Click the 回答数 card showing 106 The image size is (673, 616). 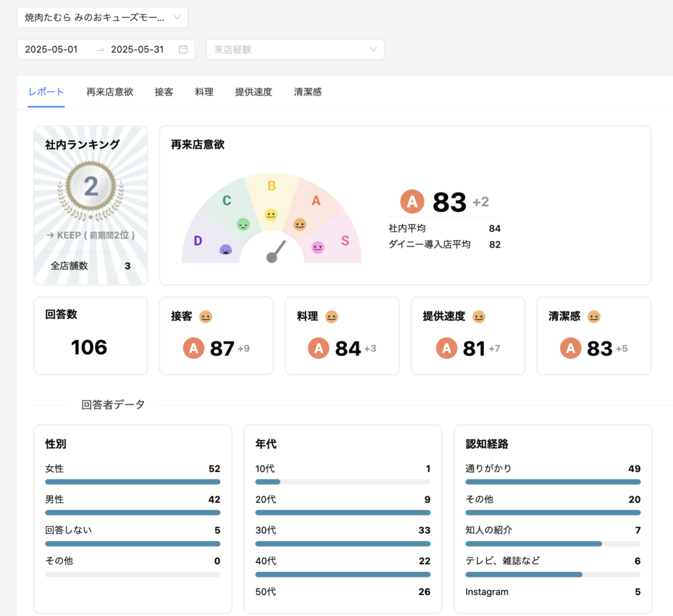(x=91, y=336)
